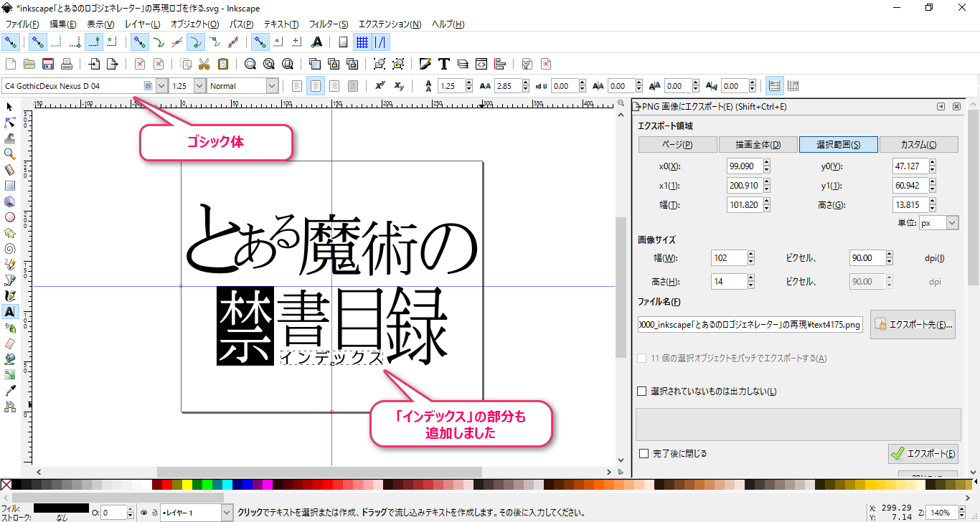This screenshot has height=522, width=980.
Task: Open the Align and Distribute icon
Action: (x=500, y=64)
